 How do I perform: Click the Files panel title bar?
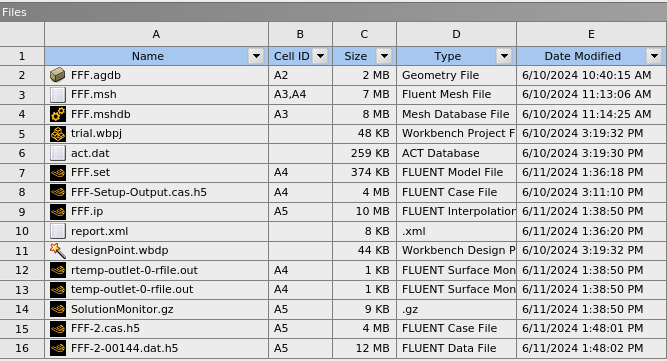(x=334, y=12)
